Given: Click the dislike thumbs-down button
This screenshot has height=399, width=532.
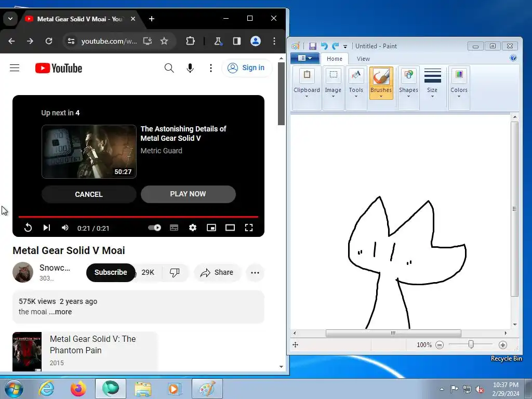Looking at the screenshot, I should click(x=175, y=272).
